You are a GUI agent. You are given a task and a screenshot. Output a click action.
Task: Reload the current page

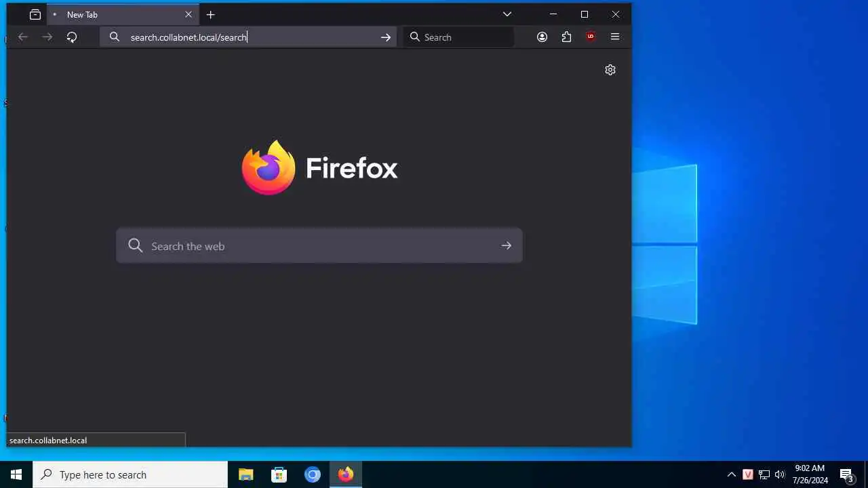(72, 37)
